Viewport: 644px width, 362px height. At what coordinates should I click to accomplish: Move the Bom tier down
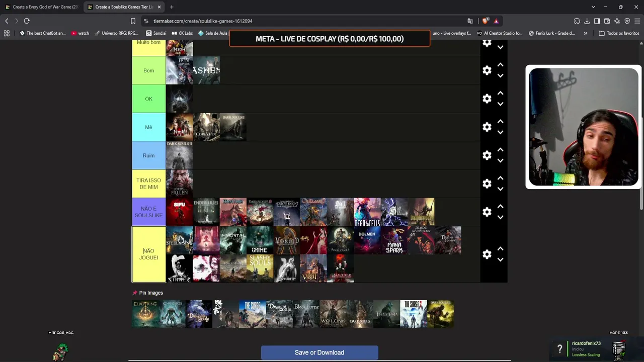pos(500,76)
